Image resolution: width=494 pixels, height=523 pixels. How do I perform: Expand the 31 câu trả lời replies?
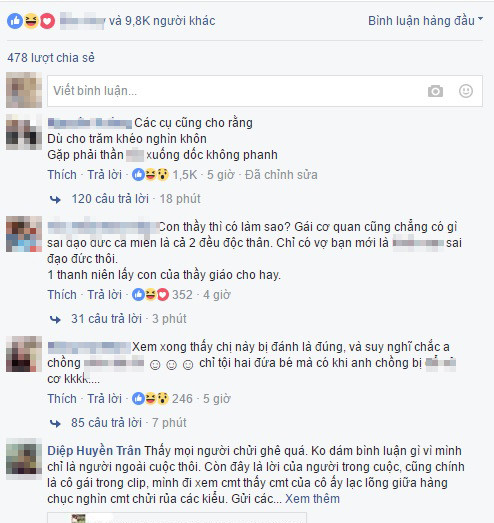point(106,319)
